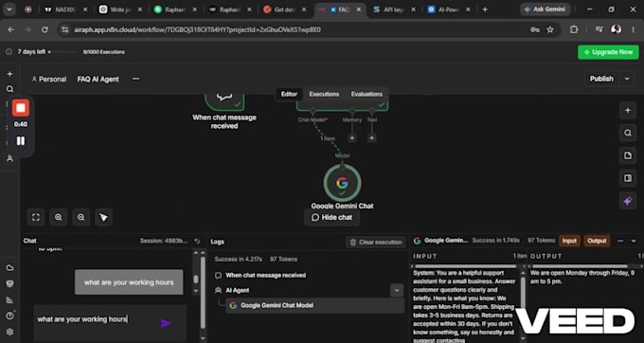The image size is (644, 343).
Task: Open the settings gear at the sidebar bottom
Action: 9,332
